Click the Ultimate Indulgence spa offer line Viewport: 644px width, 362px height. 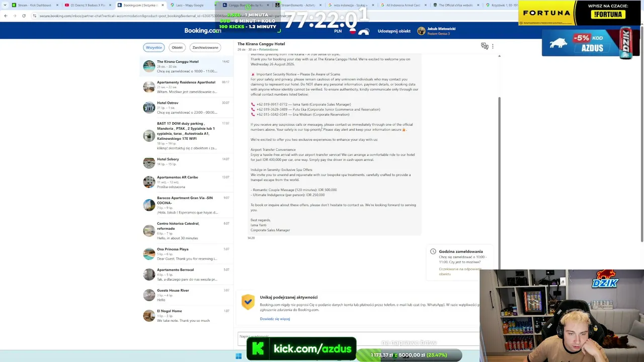point(288,195)
